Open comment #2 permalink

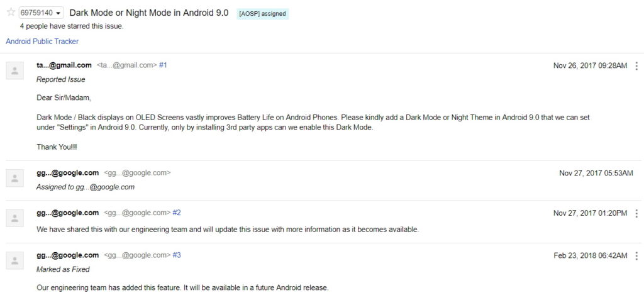(177, 213)
